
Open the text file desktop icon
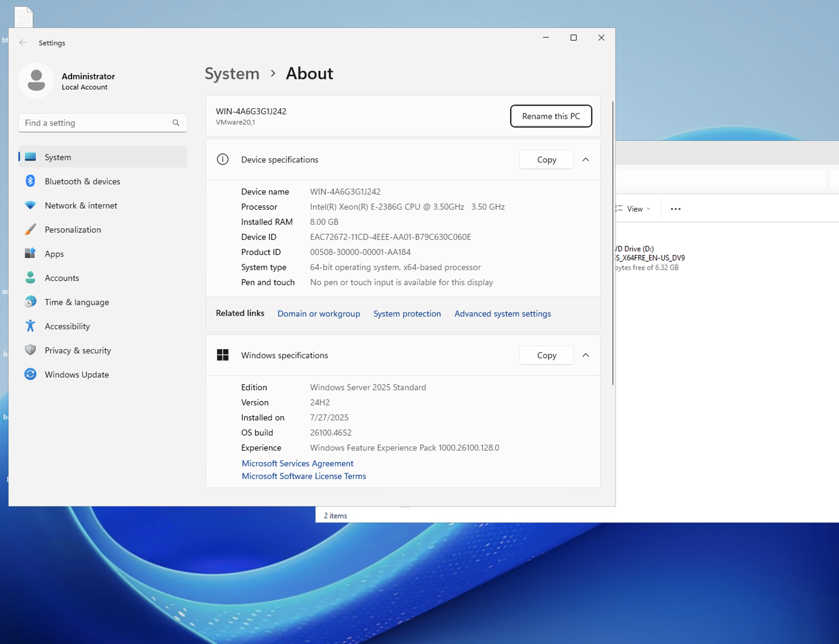click(x=24, y=17)
